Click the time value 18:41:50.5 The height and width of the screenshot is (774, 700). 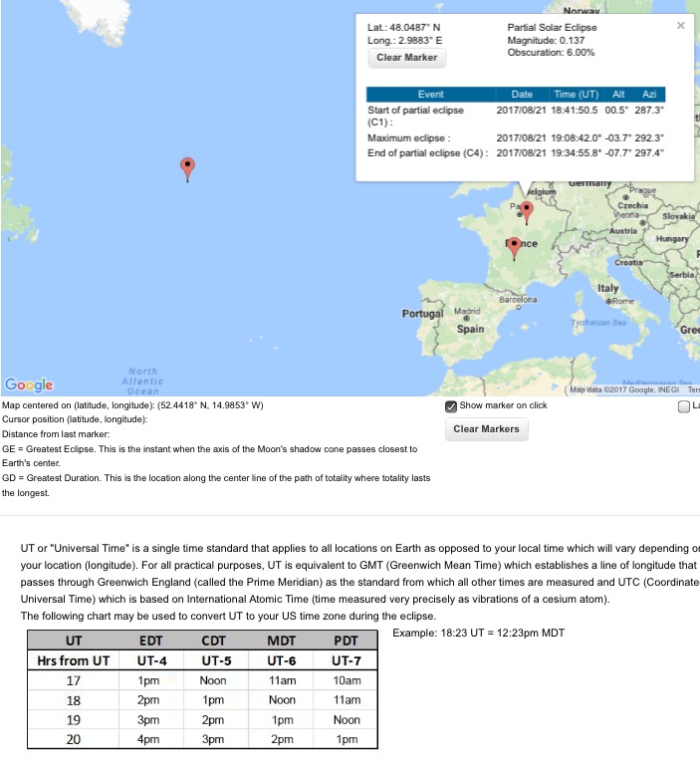575,111
